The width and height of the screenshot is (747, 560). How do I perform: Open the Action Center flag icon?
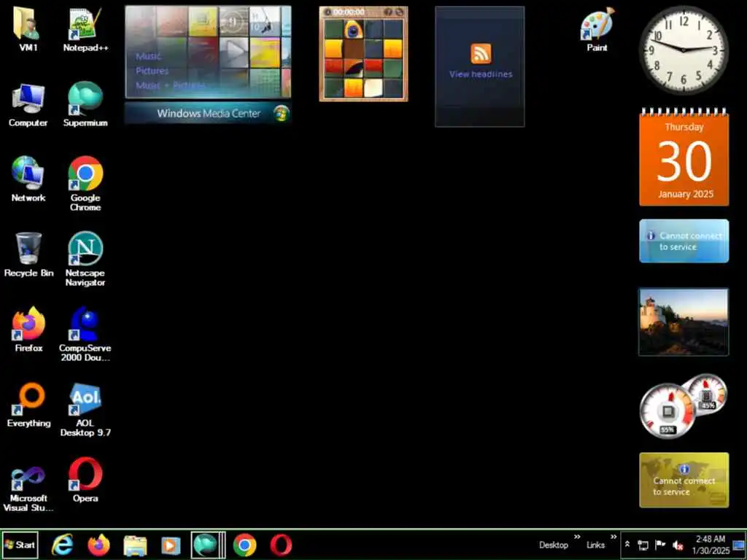point(660,545)
